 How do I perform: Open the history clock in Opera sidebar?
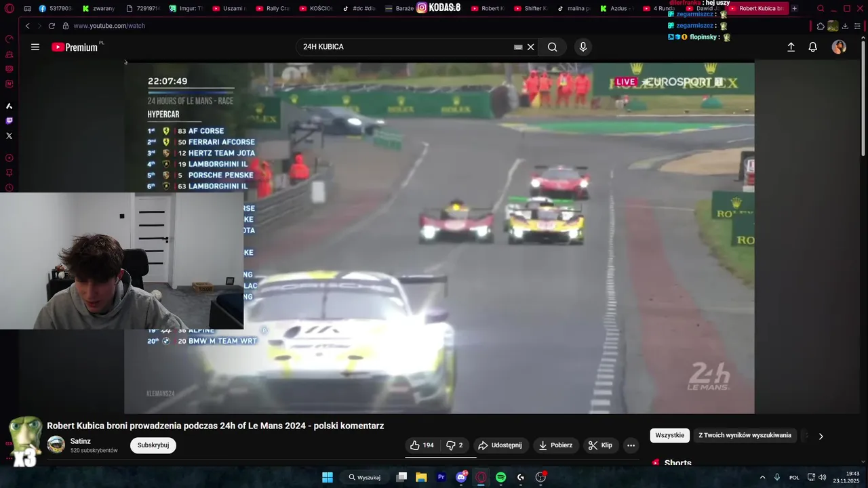coord(9,188)
